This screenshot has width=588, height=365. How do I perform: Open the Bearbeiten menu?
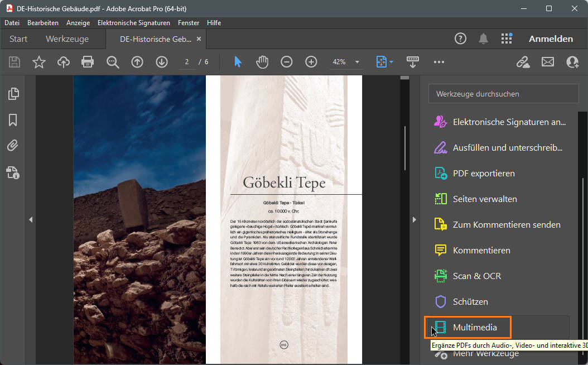tap(43, 23)
